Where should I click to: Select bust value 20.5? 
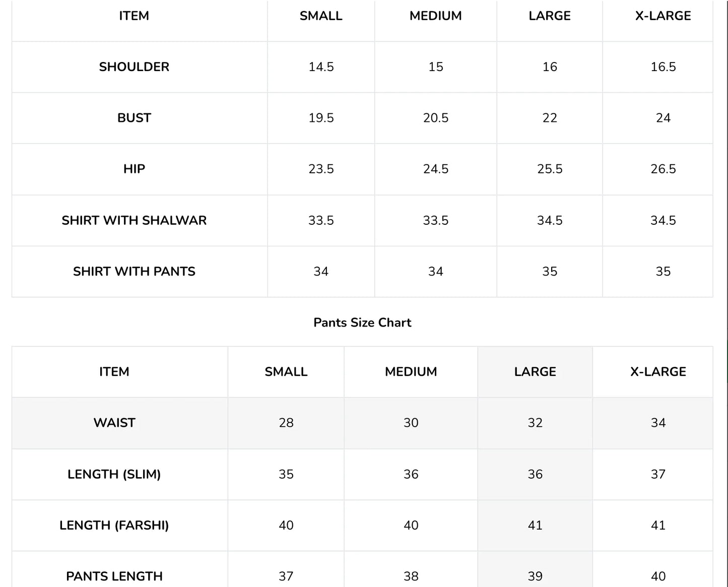[436, 118]
